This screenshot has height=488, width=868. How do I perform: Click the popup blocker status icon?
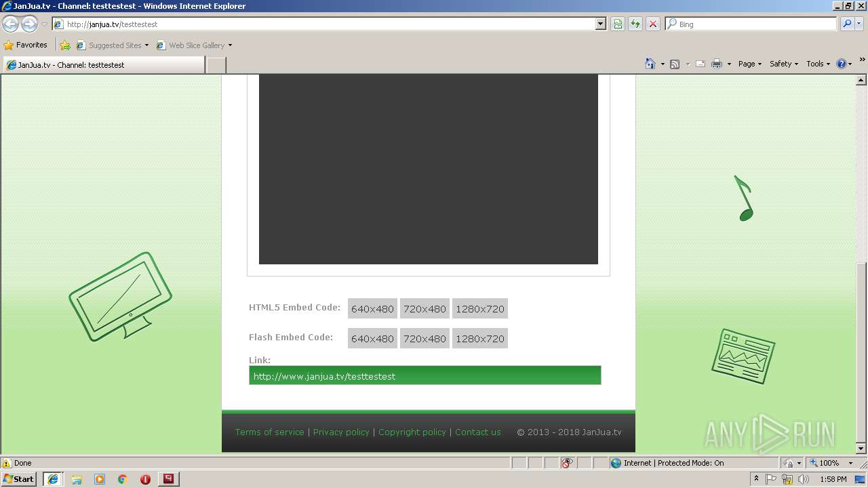point(567,463)
